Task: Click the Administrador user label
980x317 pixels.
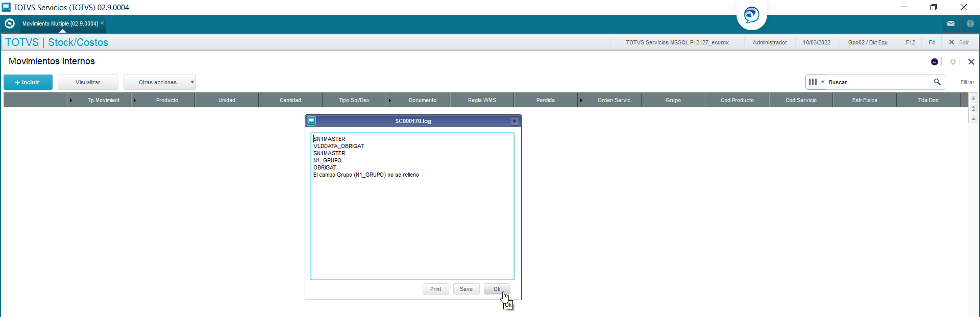Action: click(770, 42)
